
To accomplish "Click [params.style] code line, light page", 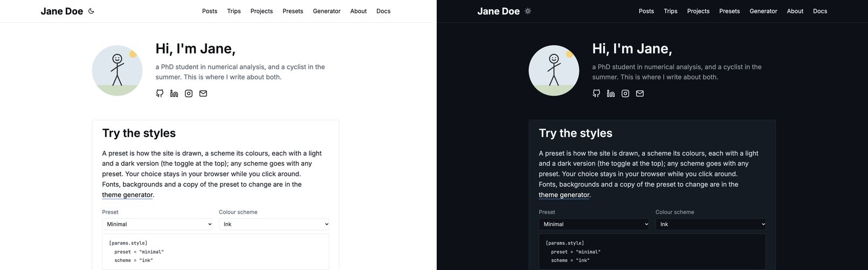I will [128, 243].
